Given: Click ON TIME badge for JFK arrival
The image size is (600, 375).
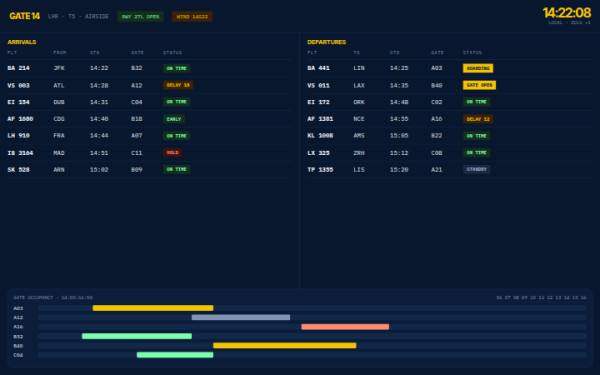Looking at the screenshot, I should pyautogui.click(x=176, y=68).
